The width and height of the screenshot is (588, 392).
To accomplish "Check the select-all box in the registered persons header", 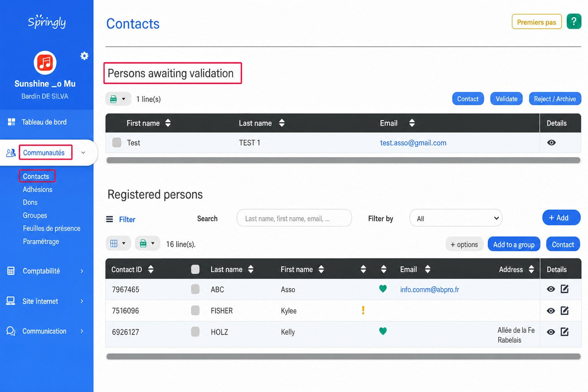I will pyautogui.click(x=195, y=269).
